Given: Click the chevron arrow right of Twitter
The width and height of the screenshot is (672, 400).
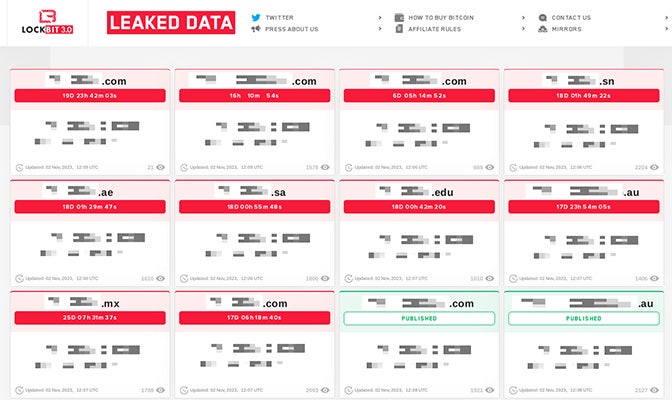Looking at the screenshot, I should click(x=380, y=17).
